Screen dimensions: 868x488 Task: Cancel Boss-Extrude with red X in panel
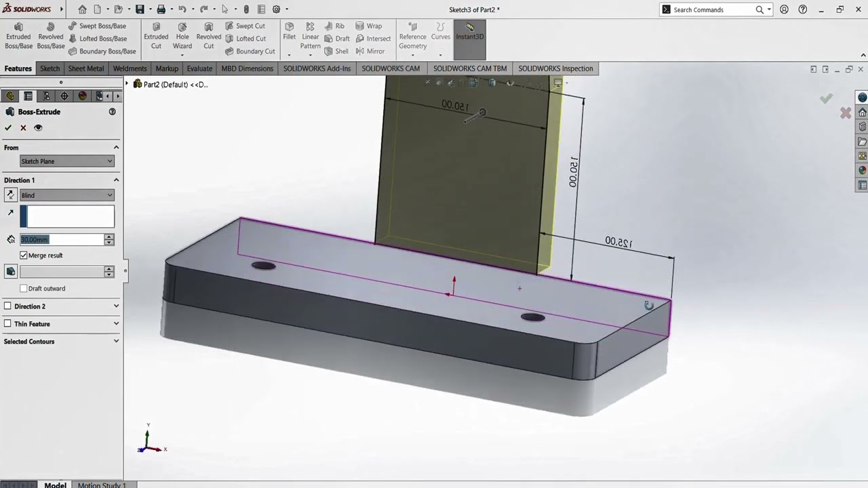pyautogui.click(x=23, y=127)
